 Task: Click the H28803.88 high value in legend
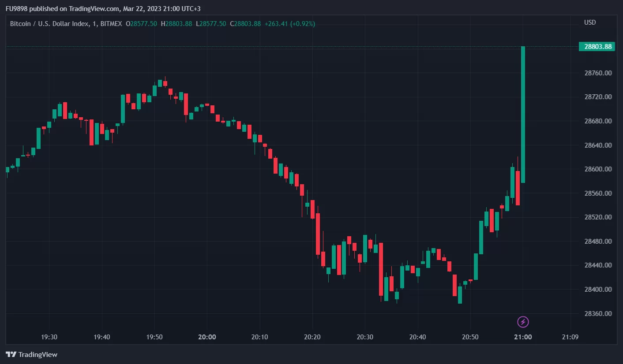(x=176, y=24)
